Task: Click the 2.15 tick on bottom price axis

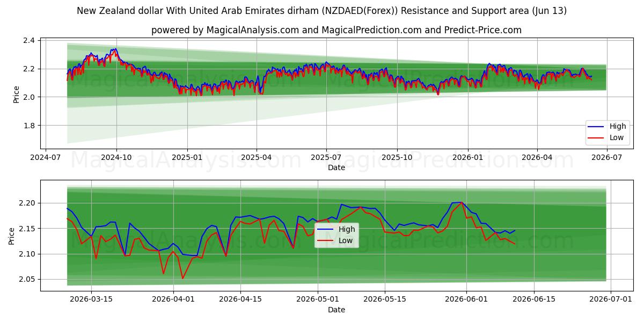Action: (27, 229)
